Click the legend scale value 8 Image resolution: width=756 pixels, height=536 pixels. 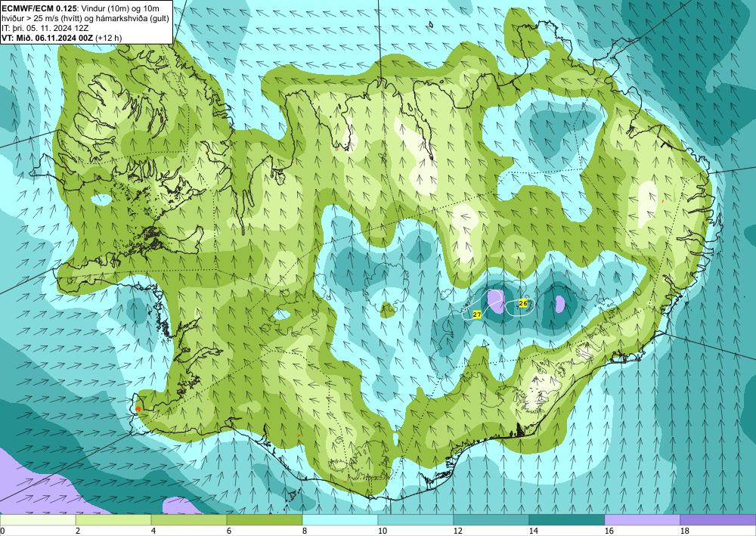tap(305, 531)
